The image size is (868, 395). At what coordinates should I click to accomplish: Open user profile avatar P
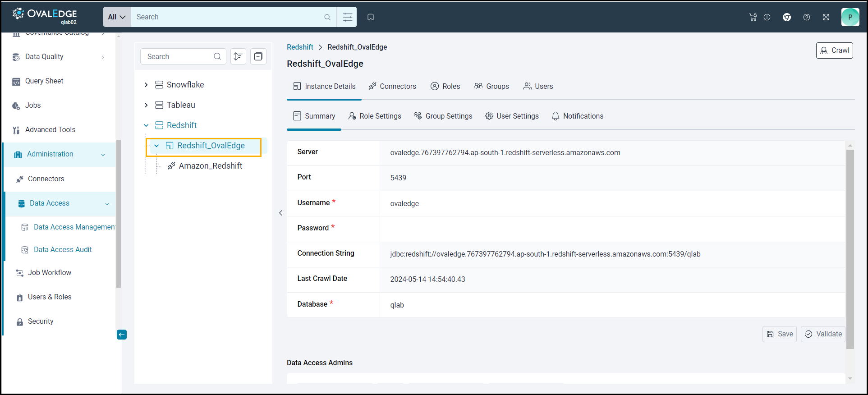[x=850, y=17]
